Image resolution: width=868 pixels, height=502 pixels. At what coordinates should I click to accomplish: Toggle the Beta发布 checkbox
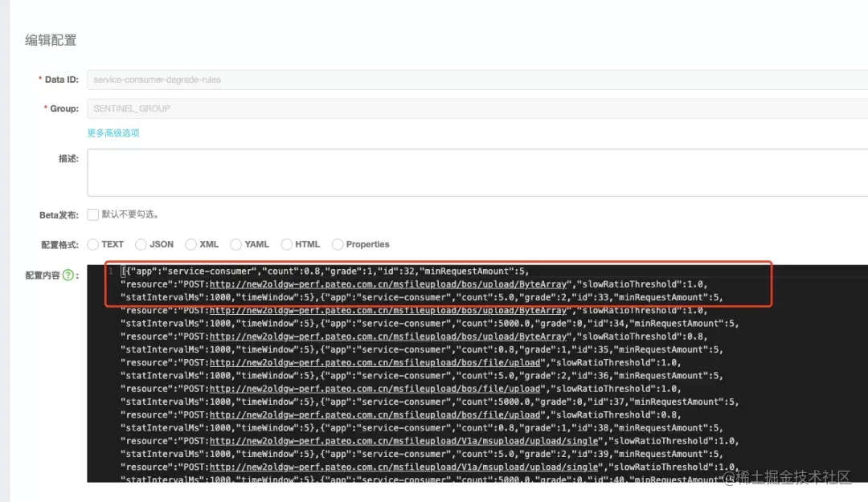pyautogui.click(x=93, y=214)
